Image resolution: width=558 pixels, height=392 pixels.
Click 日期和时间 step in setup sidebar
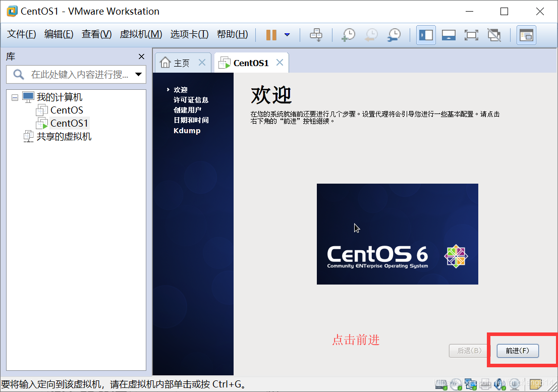pos(191,120)
